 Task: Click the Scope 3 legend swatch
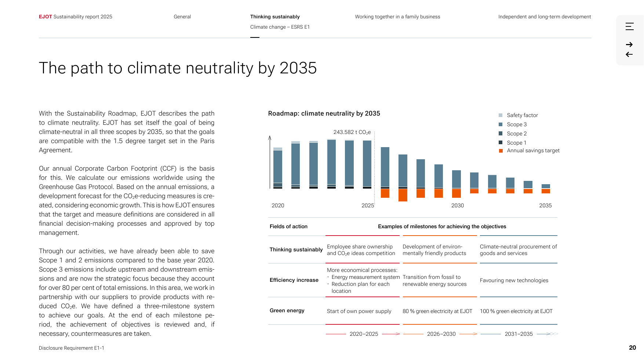[501, 124]
